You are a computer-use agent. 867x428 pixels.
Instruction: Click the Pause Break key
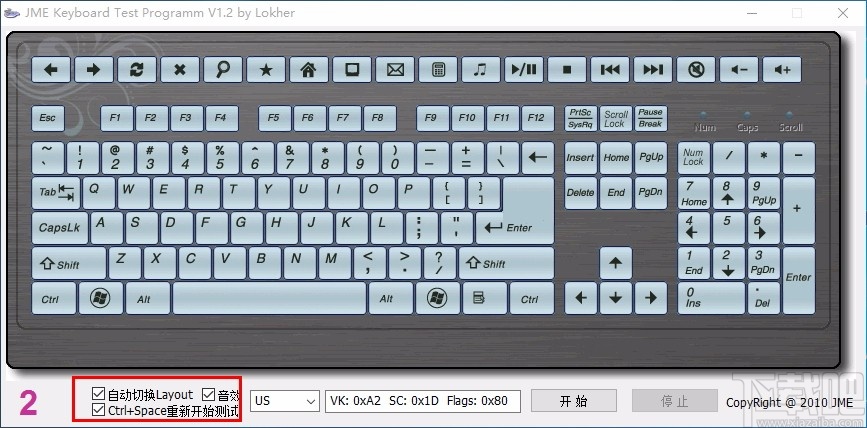[x=651, y=118]
